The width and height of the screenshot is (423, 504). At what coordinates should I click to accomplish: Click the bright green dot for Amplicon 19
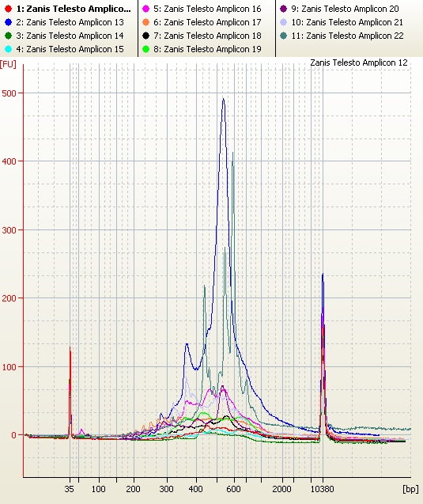(x=145, y=49)
